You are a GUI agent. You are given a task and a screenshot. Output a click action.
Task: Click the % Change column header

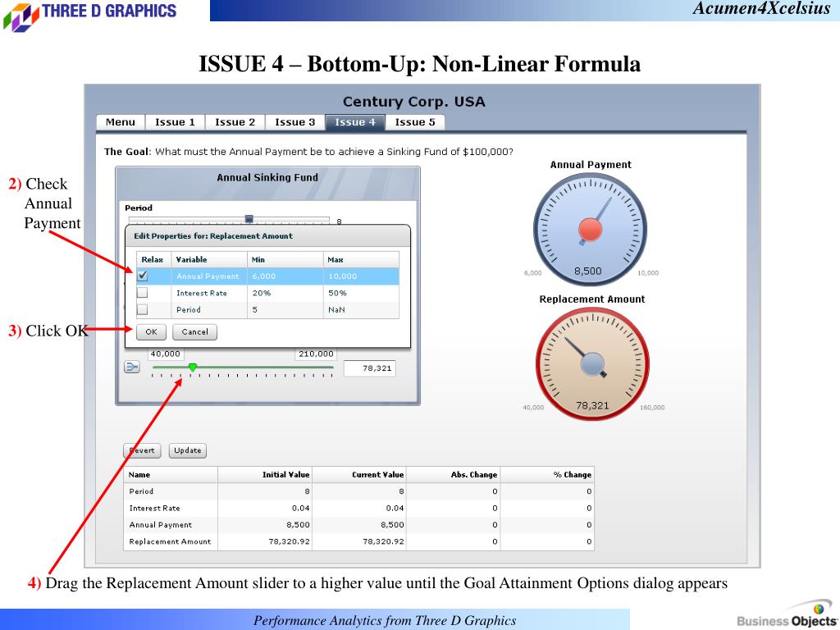[547, 474]
